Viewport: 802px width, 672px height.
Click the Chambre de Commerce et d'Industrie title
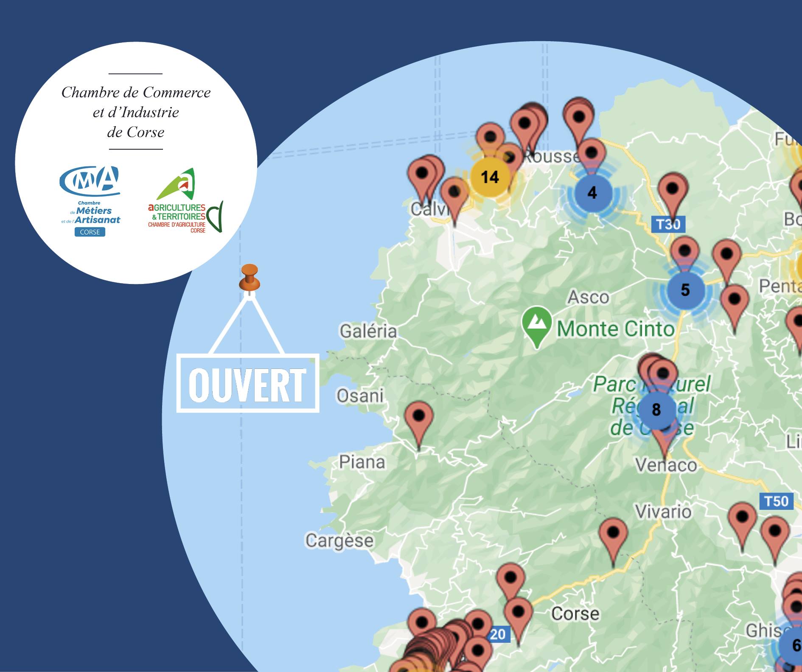coord(136,112)
